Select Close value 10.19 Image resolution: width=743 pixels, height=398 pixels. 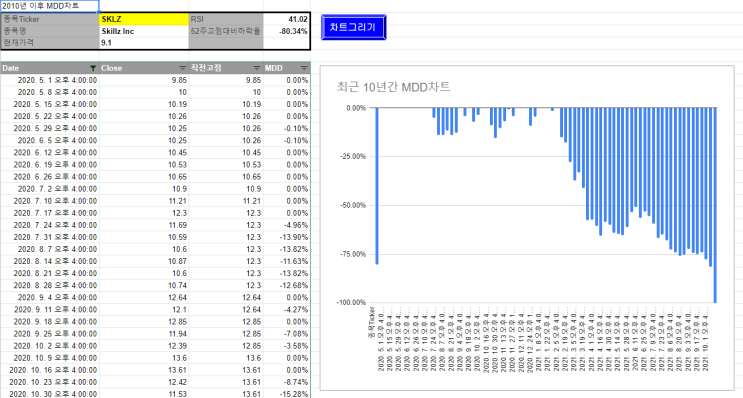point(144,104)
